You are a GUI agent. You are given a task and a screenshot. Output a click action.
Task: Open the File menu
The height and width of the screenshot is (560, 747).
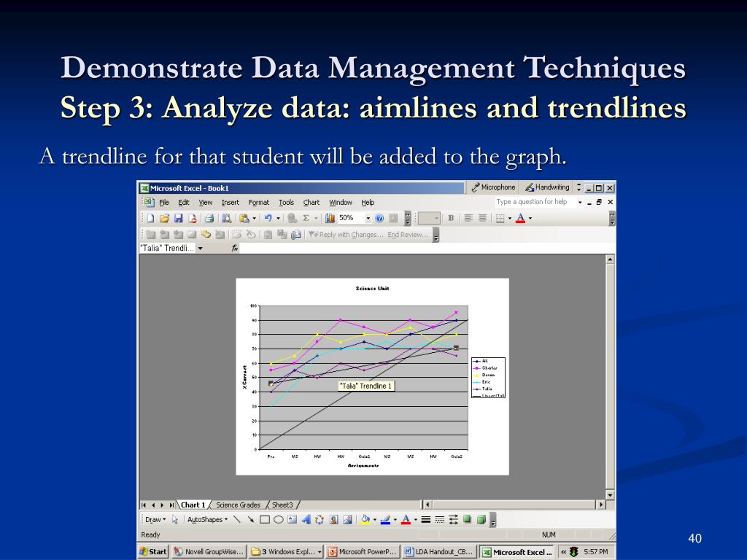pyautogui.click(x=164, y=203)
